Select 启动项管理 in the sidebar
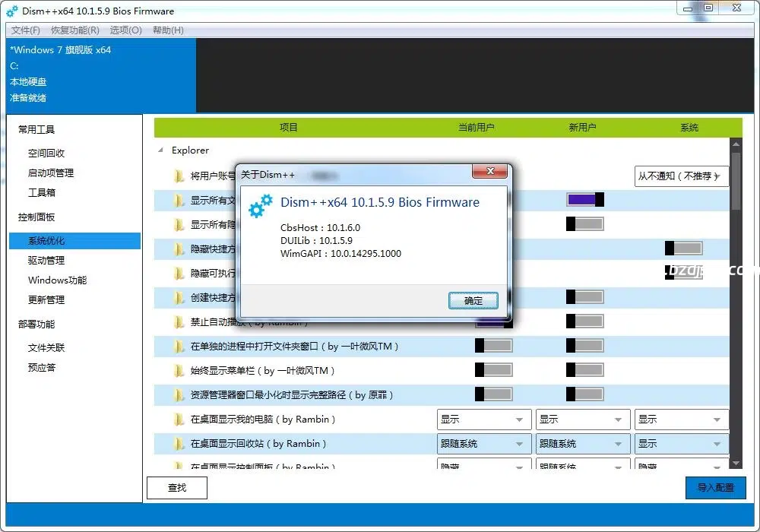Viewport: 760px width, 532px height. tap(51, 173)
